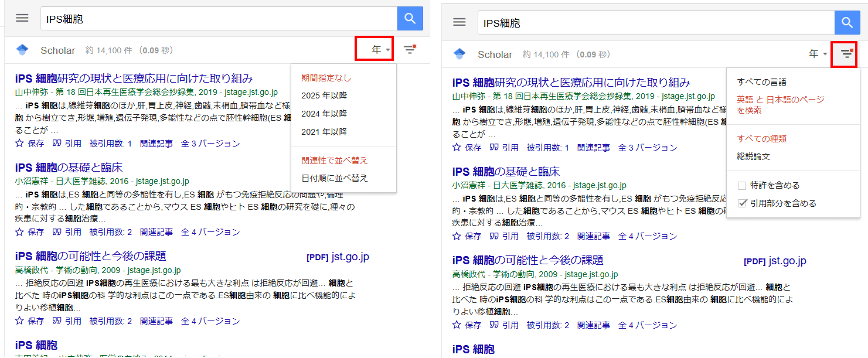Click blue search button in left screenshot
868x358 pixels.
click(410, 19)
